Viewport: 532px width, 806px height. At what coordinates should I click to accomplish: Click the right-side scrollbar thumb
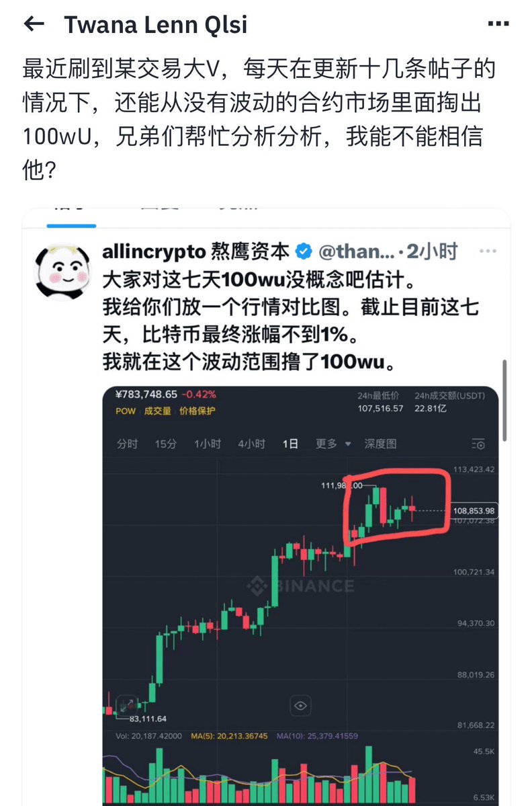pyautogui.click(x=504, y=401)
